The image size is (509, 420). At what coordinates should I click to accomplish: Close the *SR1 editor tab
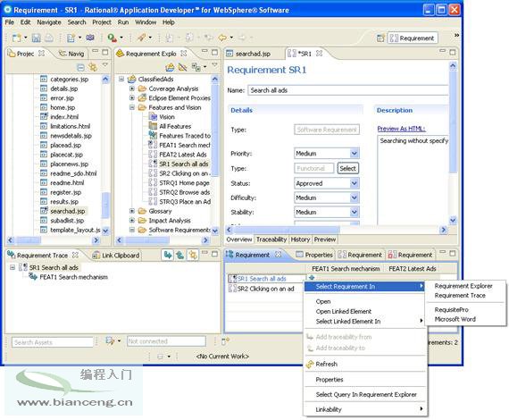coord(319,53)
